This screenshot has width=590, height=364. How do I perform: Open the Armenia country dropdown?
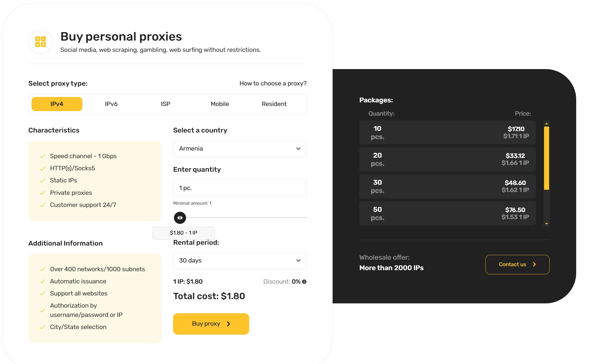(x=240, y=149)
